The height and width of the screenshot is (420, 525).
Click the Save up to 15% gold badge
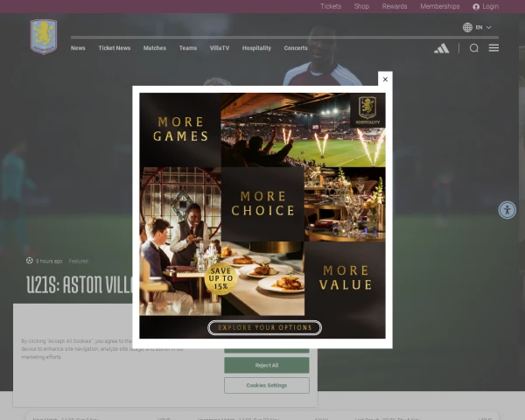pyautogui.click(x=220, y=278)
